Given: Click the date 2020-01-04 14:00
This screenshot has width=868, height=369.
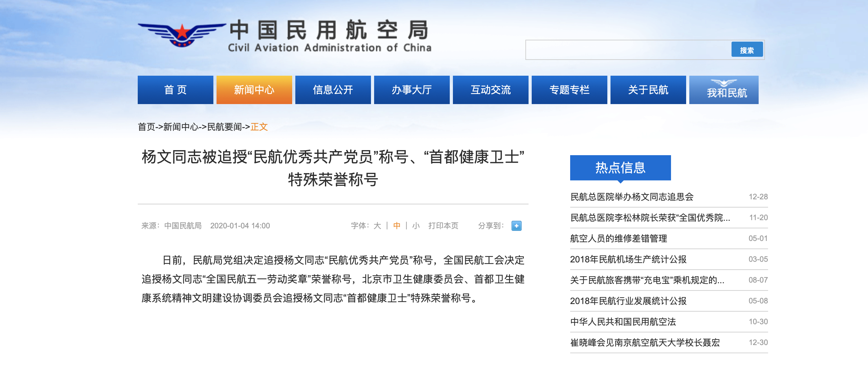Looking at the screenshot, I should (240, 225).
